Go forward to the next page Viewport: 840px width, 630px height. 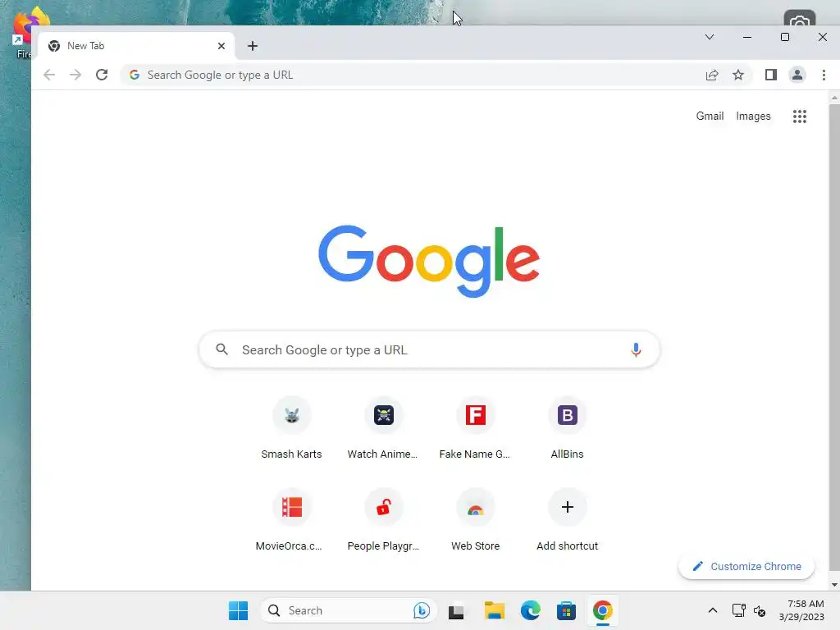point(75,75)
